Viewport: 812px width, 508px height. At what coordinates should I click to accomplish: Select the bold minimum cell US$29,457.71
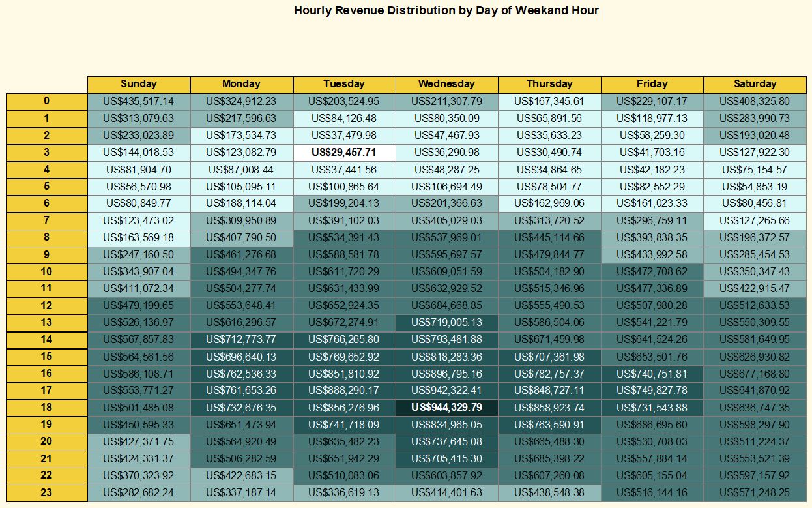coord(344,152)
